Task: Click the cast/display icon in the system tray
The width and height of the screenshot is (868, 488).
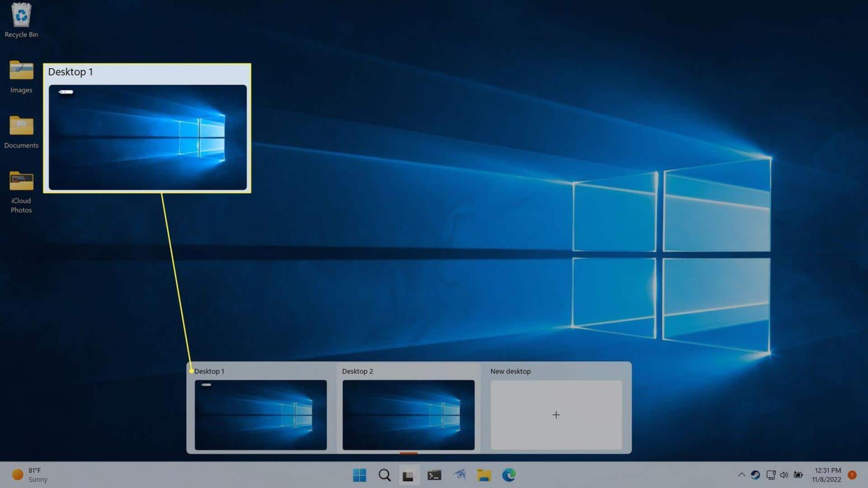Action: pos(771,475)
